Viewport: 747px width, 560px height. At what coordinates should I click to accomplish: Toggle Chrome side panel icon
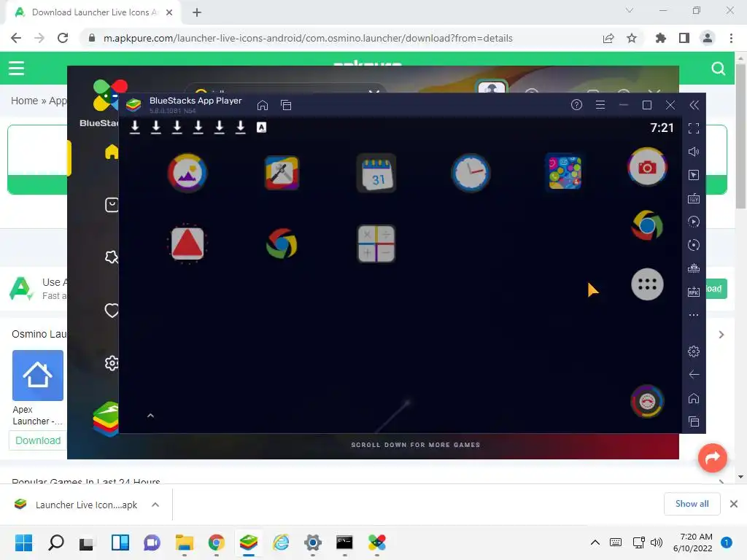[x=684, y=38]
